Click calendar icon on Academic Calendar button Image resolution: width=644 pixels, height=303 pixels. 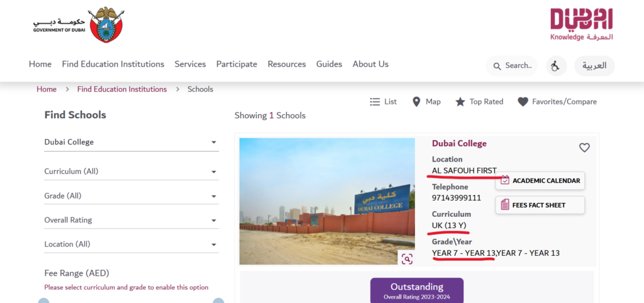click(x=505, y=180)
